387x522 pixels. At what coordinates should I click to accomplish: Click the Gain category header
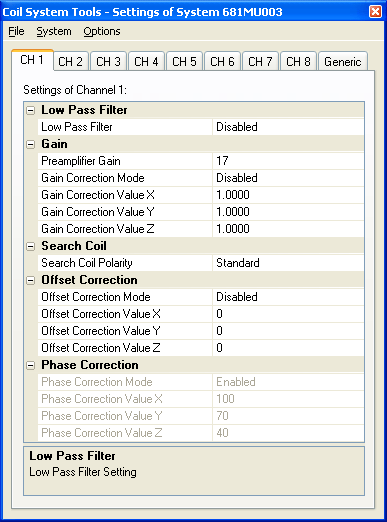click(54, 144)
